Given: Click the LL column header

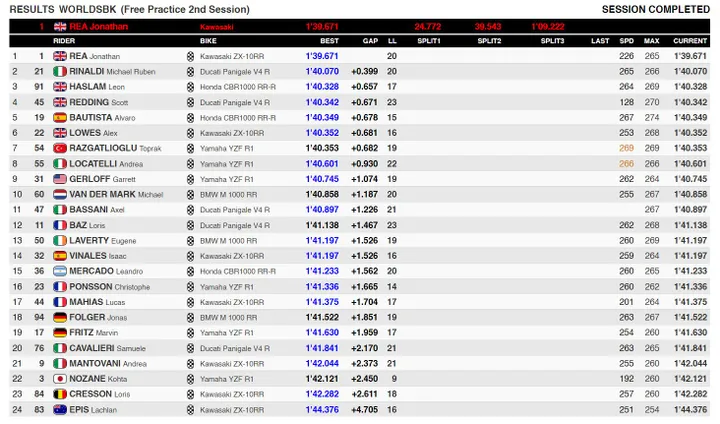Looking at the screenshot, I should tap(392, 41).
